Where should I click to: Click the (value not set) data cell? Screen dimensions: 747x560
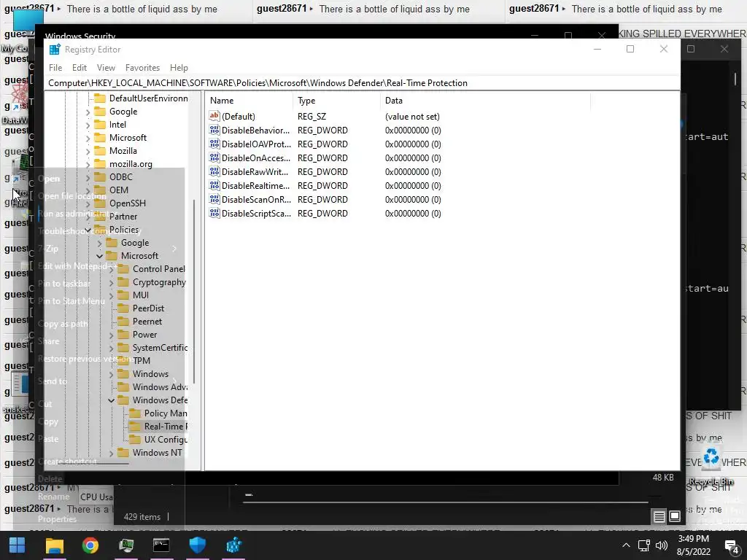(x=412, y=116)
